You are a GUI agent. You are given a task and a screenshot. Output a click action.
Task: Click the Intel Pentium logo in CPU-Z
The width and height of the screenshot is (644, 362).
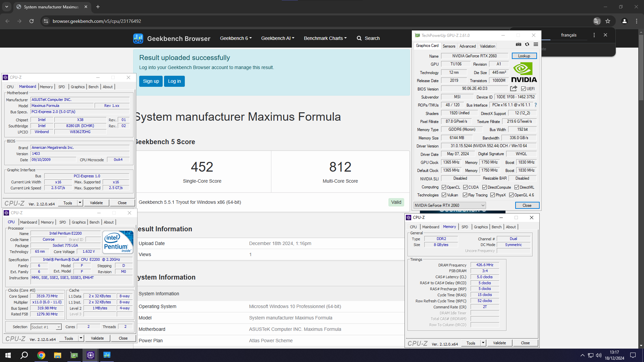118,242
